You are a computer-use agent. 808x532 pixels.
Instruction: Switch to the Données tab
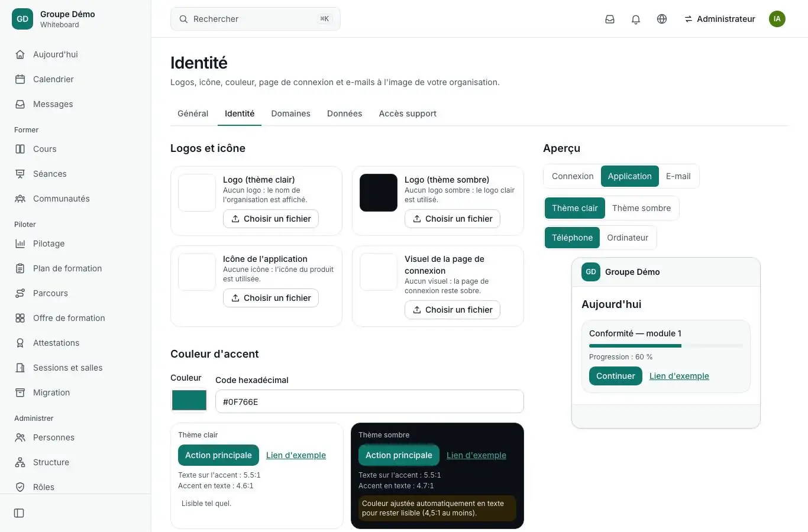[344, 113]
